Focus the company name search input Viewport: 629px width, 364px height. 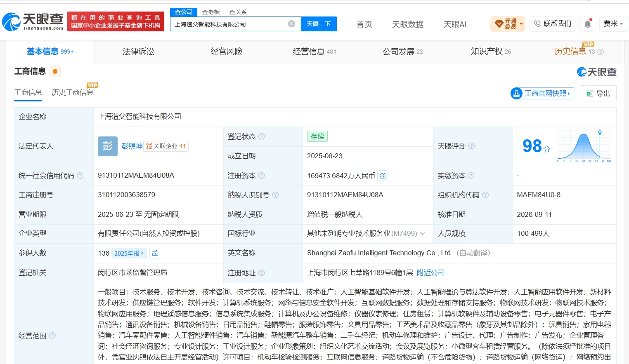pos(229,24)
